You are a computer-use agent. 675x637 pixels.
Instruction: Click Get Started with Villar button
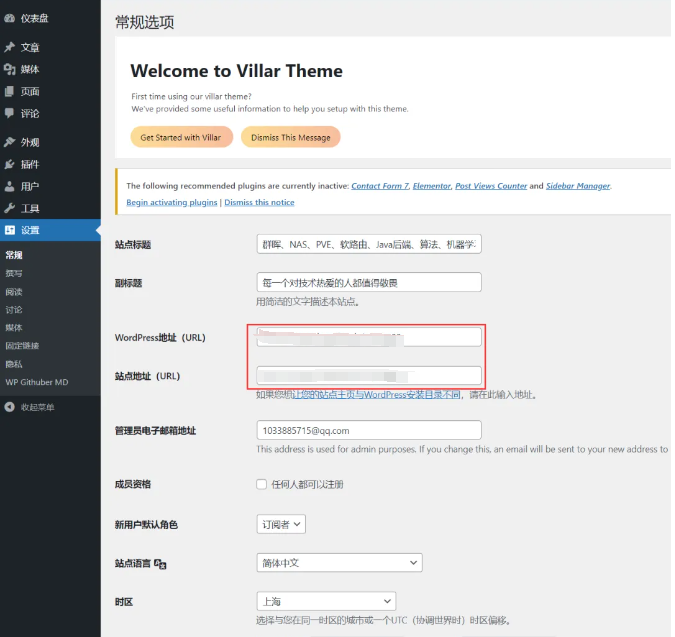tap(181, 137)
